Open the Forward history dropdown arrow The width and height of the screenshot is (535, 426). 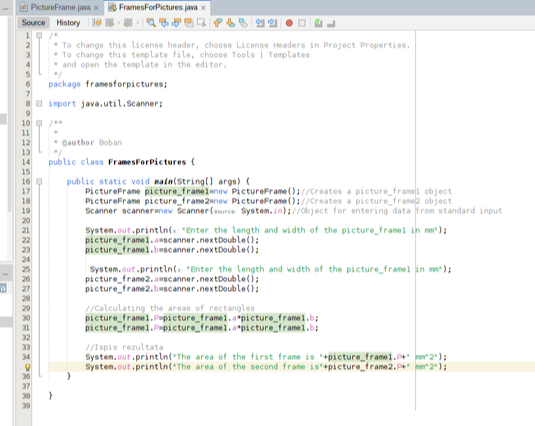pos(137,23)
